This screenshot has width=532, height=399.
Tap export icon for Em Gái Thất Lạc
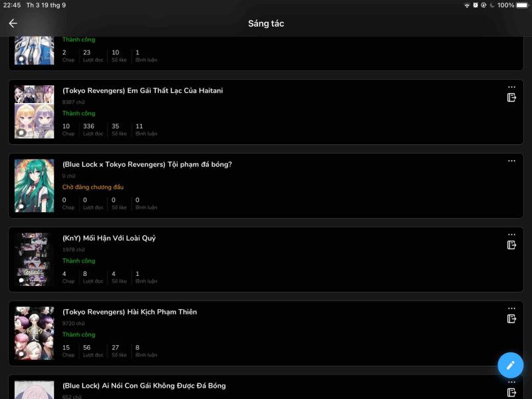point(511,97)
